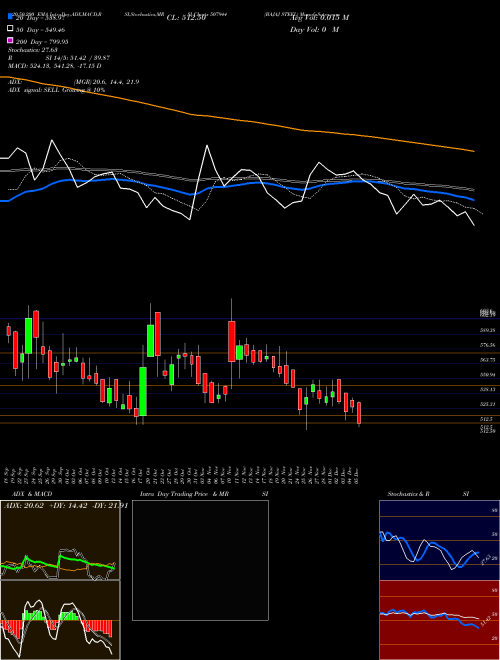
Task: Click the blue 20 Day legend swatch
Action: [x=10, y=17]
